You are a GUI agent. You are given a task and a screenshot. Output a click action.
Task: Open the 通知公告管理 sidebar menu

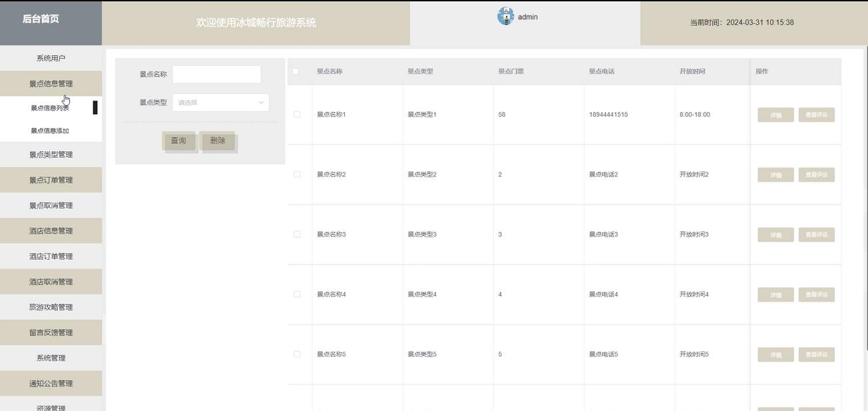tap(51, 384)
